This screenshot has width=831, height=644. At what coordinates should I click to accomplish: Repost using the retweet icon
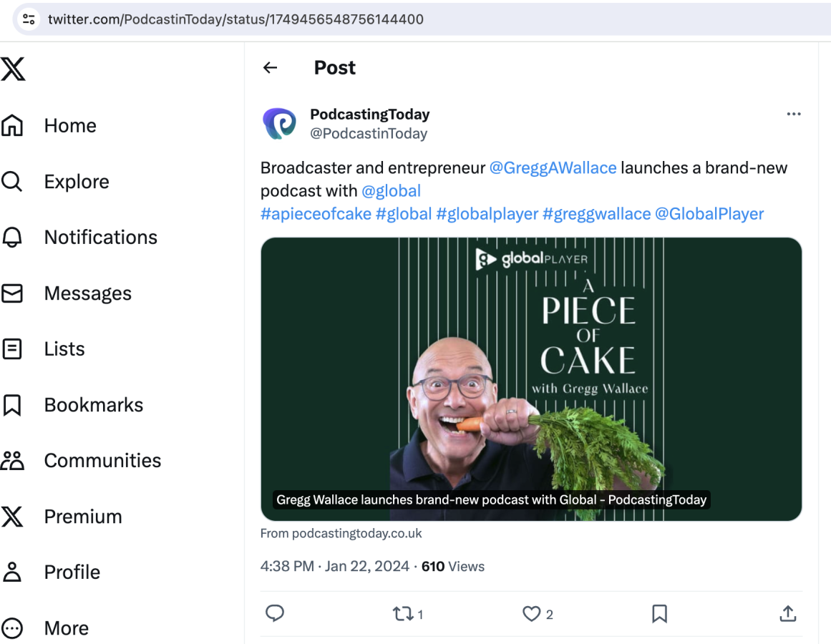pyautogui.click(x=403, y=614)
